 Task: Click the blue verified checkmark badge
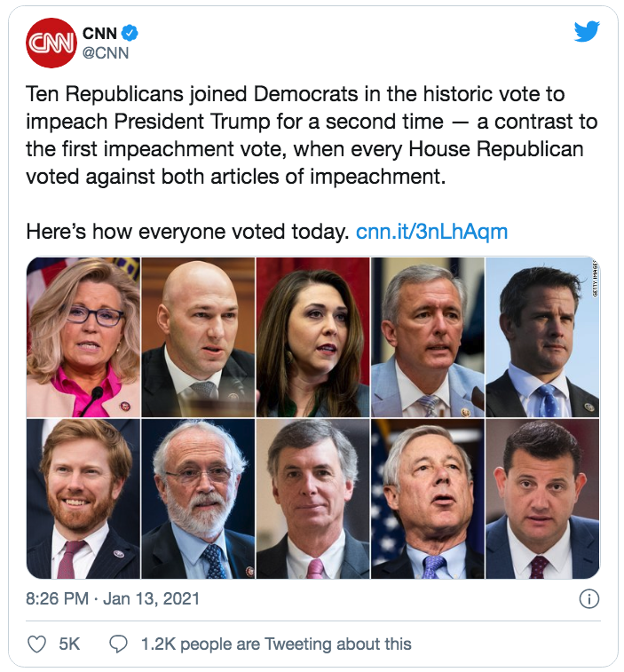[130, 34]
